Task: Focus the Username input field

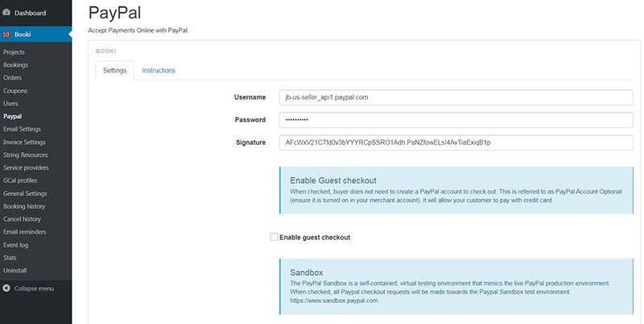Action: pyautogui.click(x=456, y=97)
